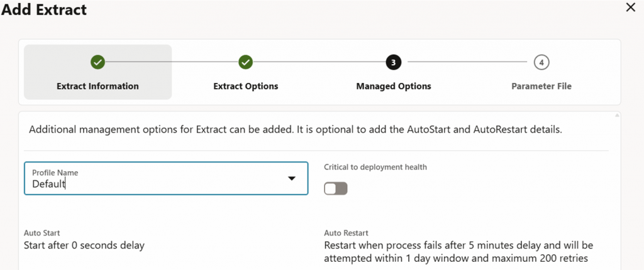Click the step 4 circle icon
The image size is (644, 270).
(x=541, y=62)
